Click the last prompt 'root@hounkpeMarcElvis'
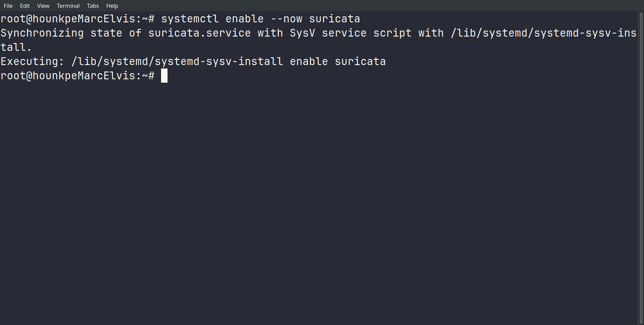644x325 pixels. coord(68,76)
